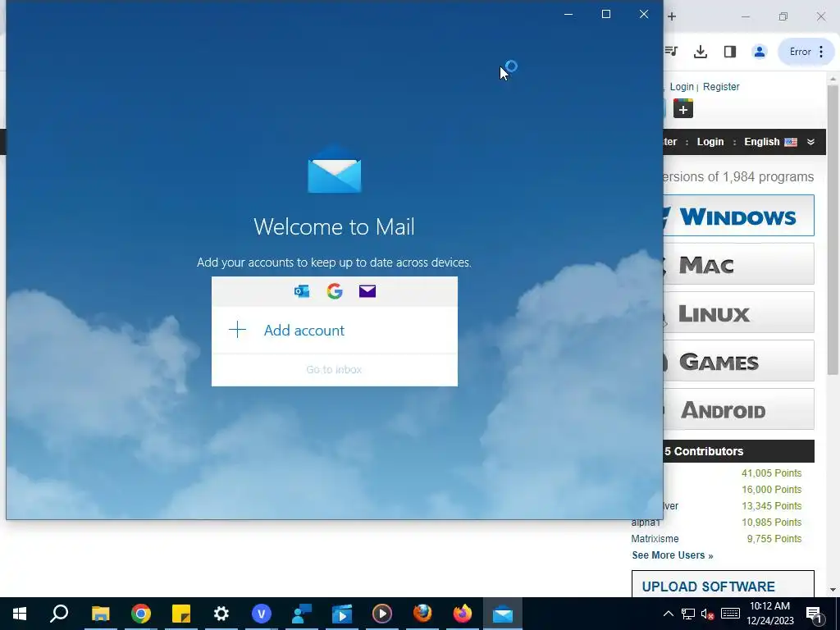Open the Firefox taskbar icon with globe
This screenshot has height=630, width=840.
(422, 614)
